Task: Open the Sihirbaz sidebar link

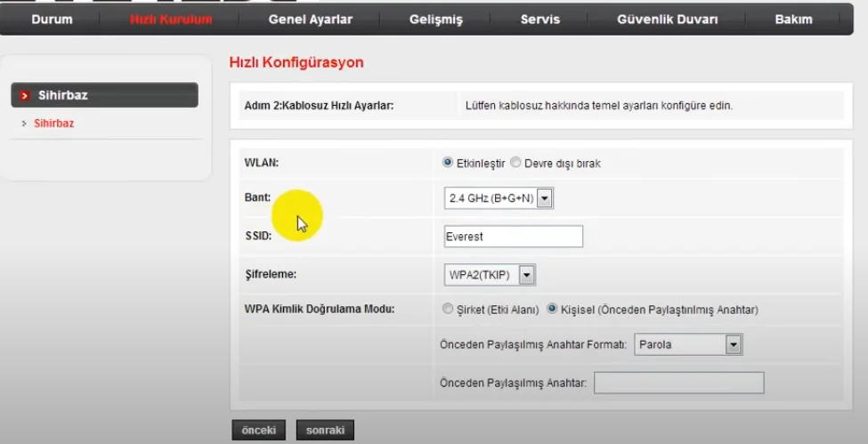Action: coord(53,124)
